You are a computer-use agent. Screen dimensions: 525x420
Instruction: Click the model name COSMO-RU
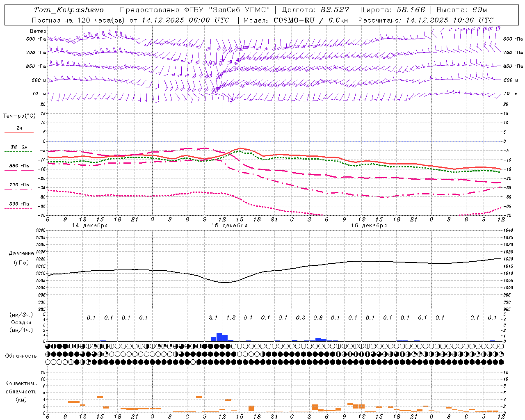click(294, 20)
